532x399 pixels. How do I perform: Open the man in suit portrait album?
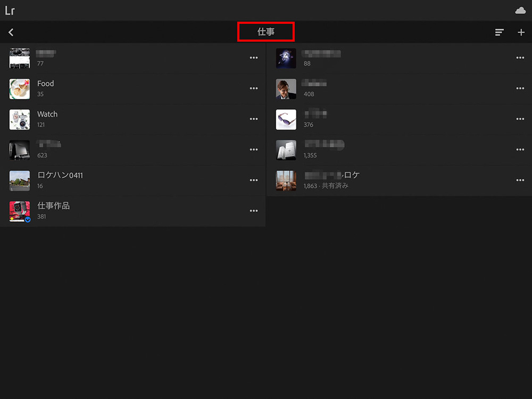click(x=286, y=89)
